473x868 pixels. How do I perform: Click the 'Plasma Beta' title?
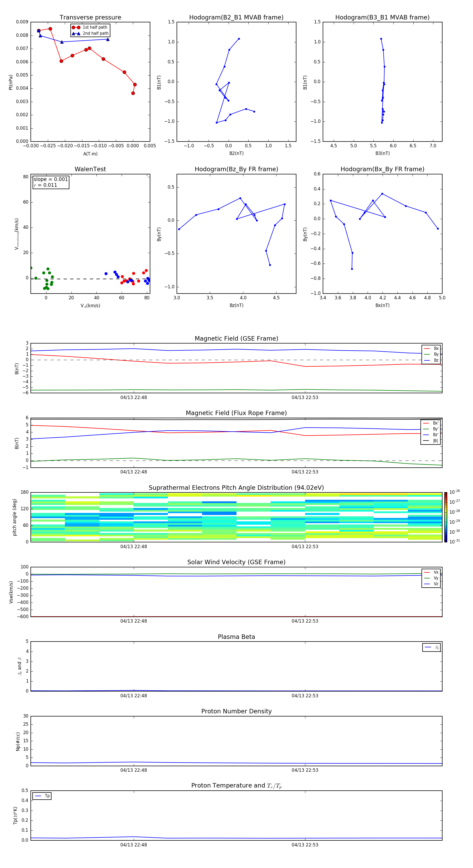point(236,637)
